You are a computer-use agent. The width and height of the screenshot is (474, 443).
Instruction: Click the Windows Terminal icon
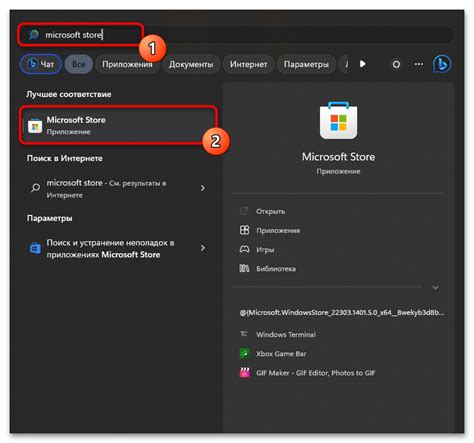coord(244,334)
